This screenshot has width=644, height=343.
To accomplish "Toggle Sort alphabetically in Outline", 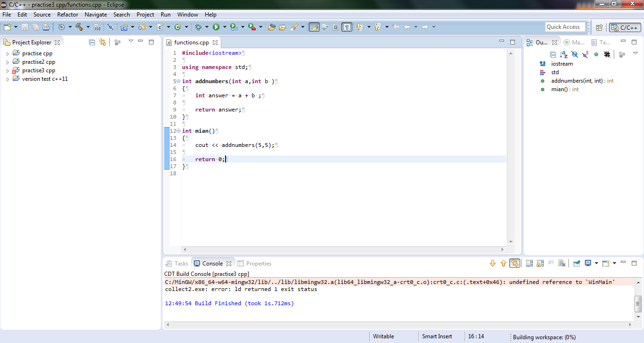I will (564, 54).
